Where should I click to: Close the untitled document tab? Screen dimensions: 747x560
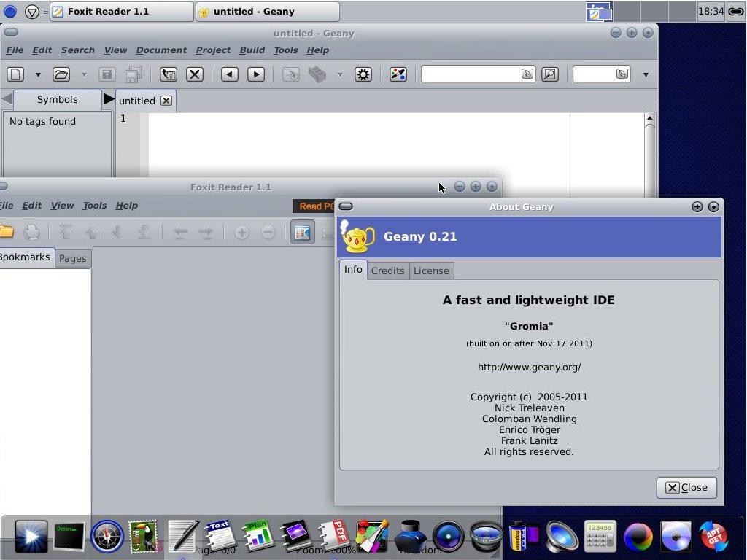[x=166, y=101]
